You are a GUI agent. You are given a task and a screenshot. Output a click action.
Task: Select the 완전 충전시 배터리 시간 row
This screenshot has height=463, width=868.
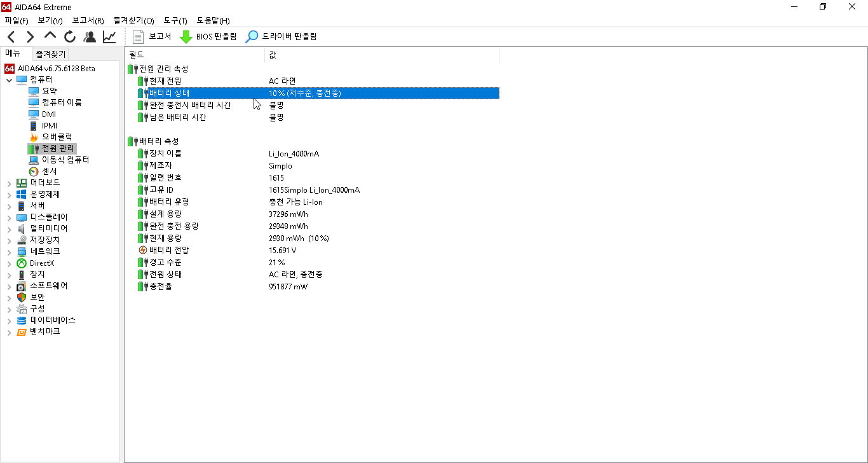(318, 105)
